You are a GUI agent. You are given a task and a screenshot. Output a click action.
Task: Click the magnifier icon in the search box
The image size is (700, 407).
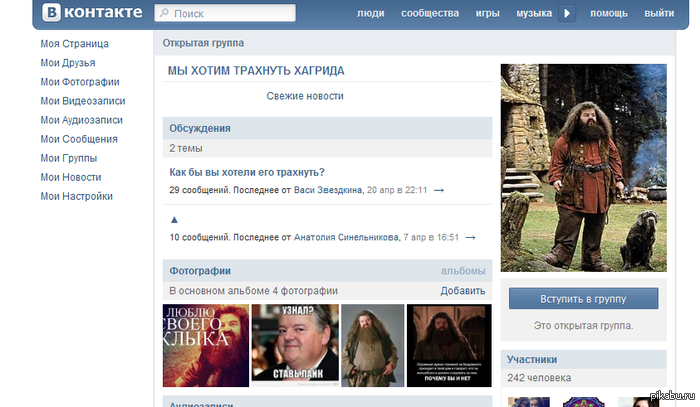164,14
